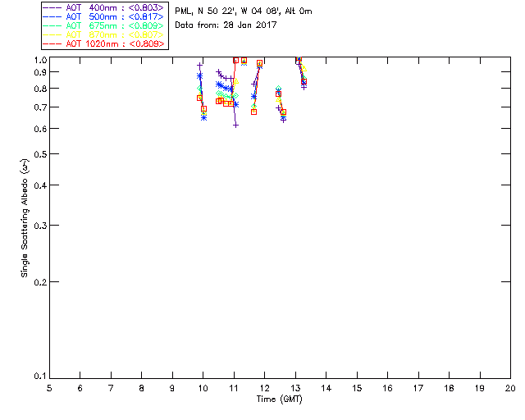Screen dimensions: 525x420
Task: Click the 5 x-axis tick label
Action: click(x=49, y=388)
